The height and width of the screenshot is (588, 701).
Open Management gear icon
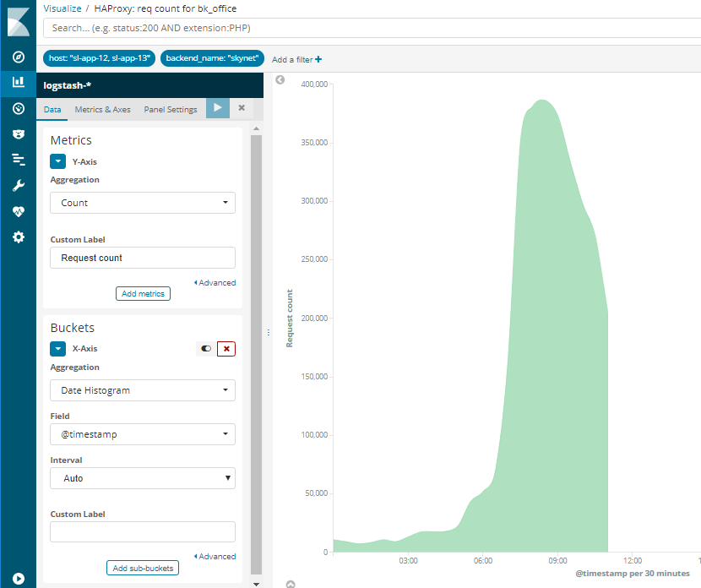pos(18,237)
